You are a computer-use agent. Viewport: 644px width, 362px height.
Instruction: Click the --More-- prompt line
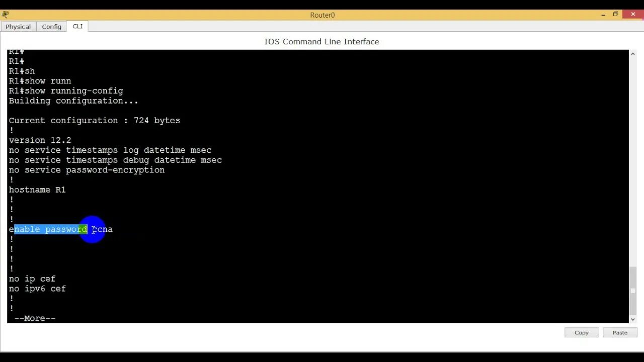(x=34, y=318)
